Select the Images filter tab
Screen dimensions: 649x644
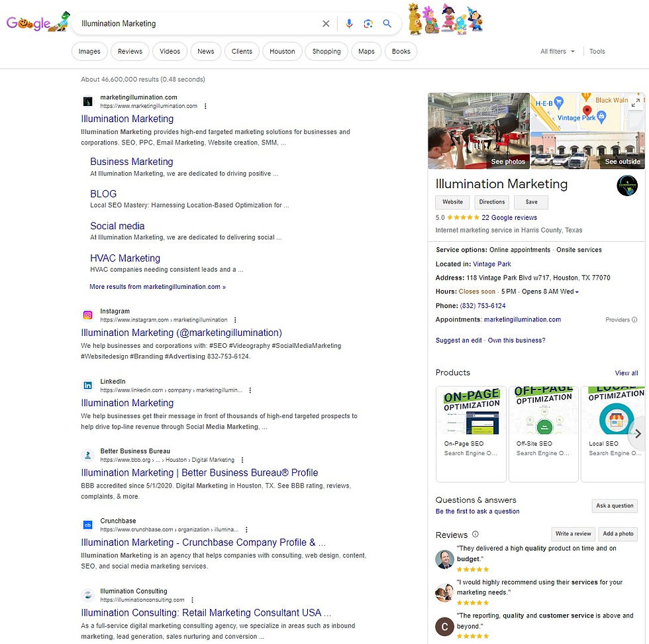point(89,52)
